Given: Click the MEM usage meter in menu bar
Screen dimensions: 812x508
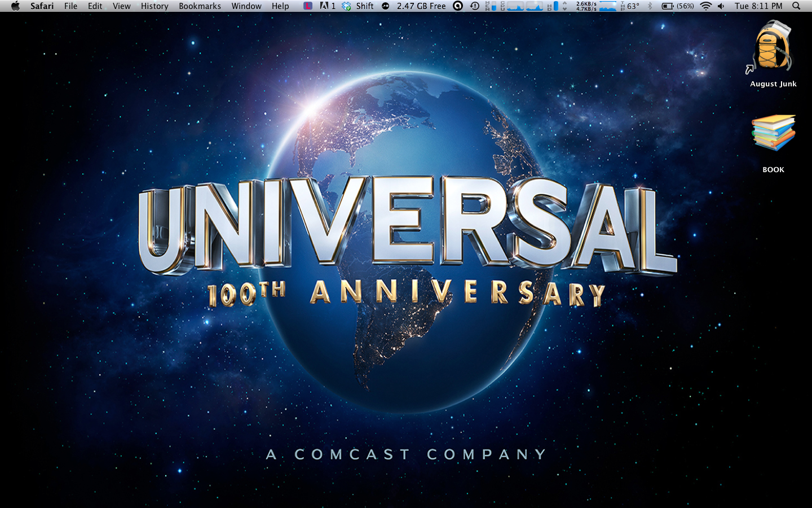Looking at the screenshot, I should coord(491,6).
